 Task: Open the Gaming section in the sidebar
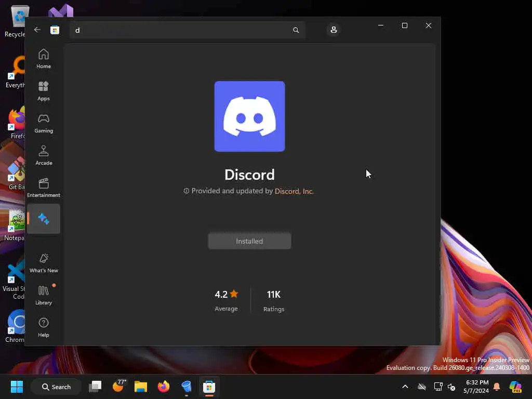(44, 123)
